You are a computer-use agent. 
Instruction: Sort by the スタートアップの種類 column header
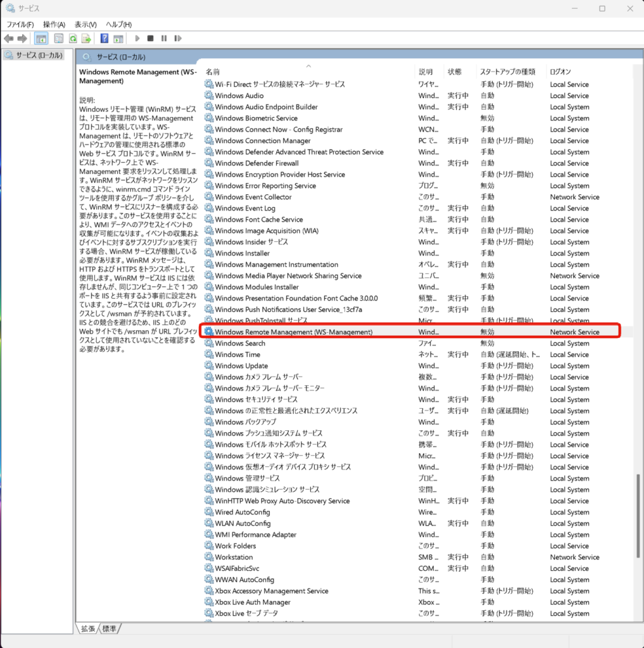[507, 72]
